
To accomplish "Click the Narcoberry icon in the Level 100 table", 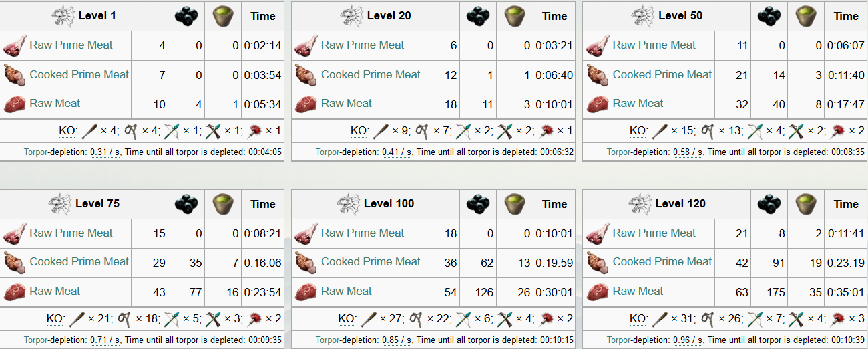I will coord(477,204).
